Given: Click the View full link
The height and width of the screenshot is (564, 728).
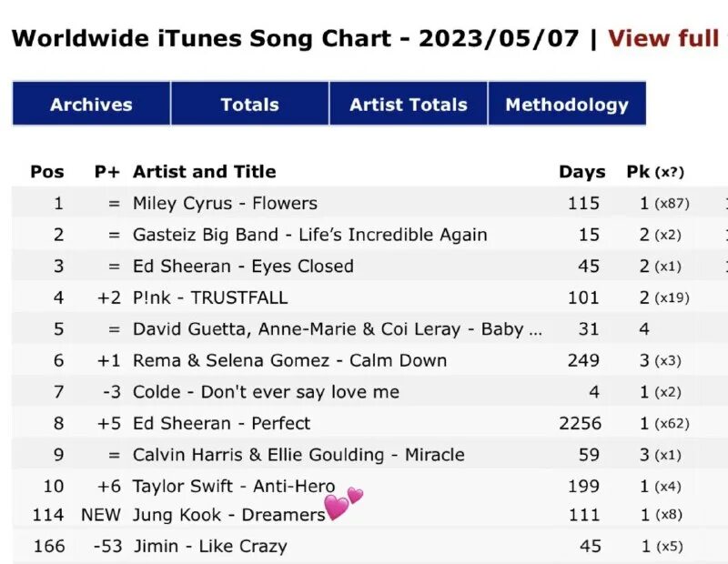Looking at the screenshot, I should [666, 38].
